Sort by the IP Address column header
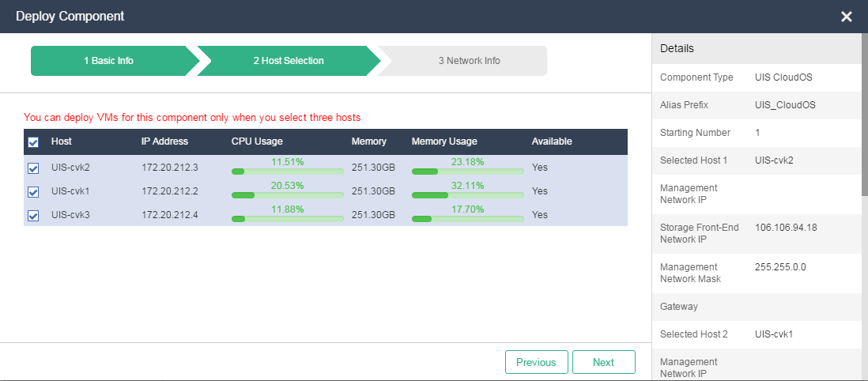Screen dimensions: 868x381 164,141
